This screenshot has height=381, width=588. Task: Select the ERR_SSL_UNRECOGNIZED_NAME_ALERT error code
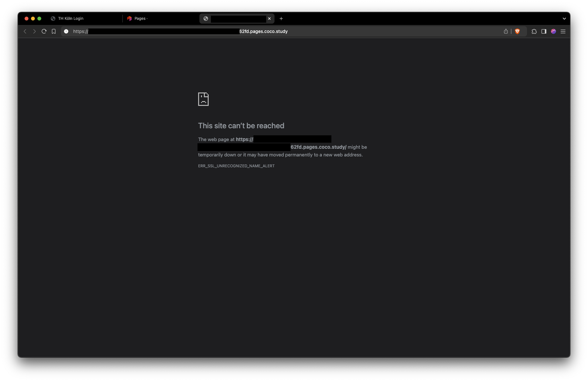point(236,166)
